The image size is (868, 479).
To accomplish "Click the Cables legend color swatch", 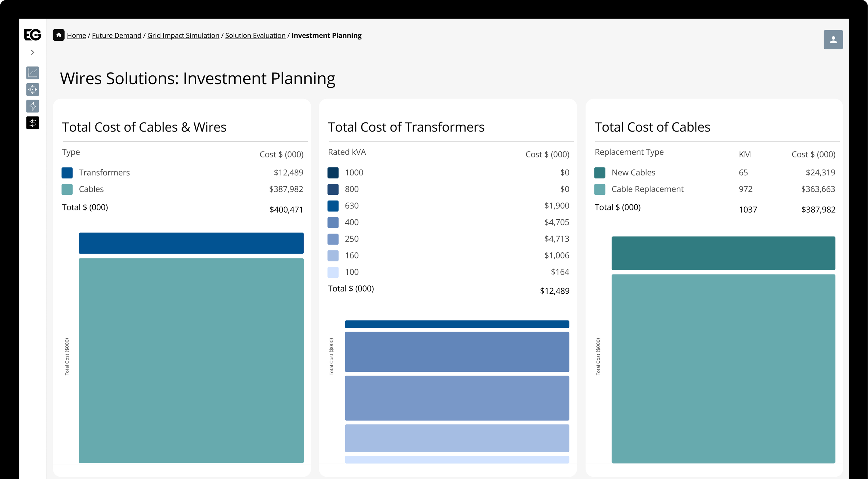I will point(67,189).
